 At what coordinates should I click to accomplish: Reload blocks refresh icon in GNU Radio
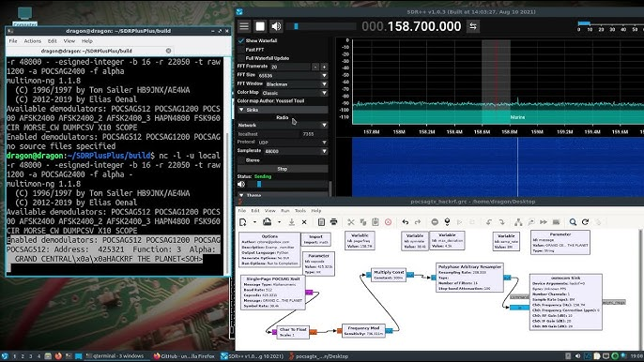[x=585, y=222]
